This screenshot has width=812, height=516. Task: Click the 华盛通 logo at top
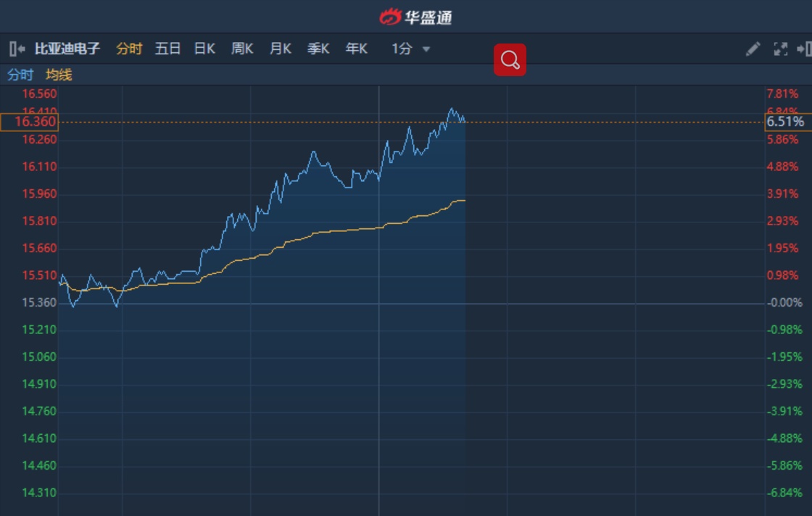(415, 17)
